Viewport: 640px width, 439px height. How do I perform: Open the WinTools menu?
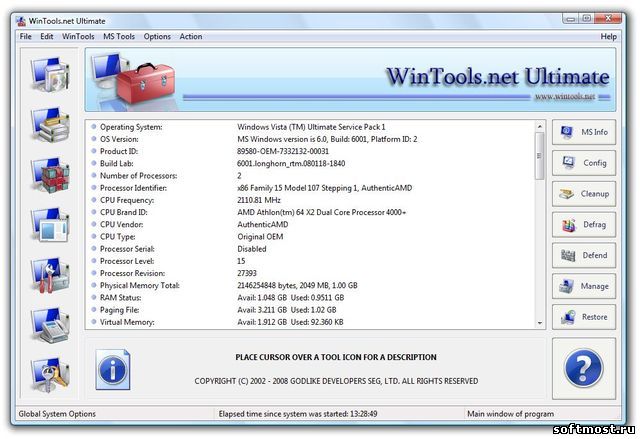[x=78, y=36]
